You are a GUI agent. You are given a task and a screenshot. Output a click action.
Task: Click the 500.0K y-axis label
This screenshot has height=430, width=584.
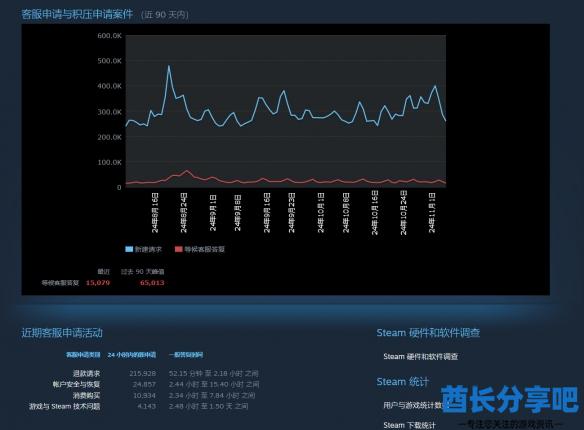coord(110,61)
